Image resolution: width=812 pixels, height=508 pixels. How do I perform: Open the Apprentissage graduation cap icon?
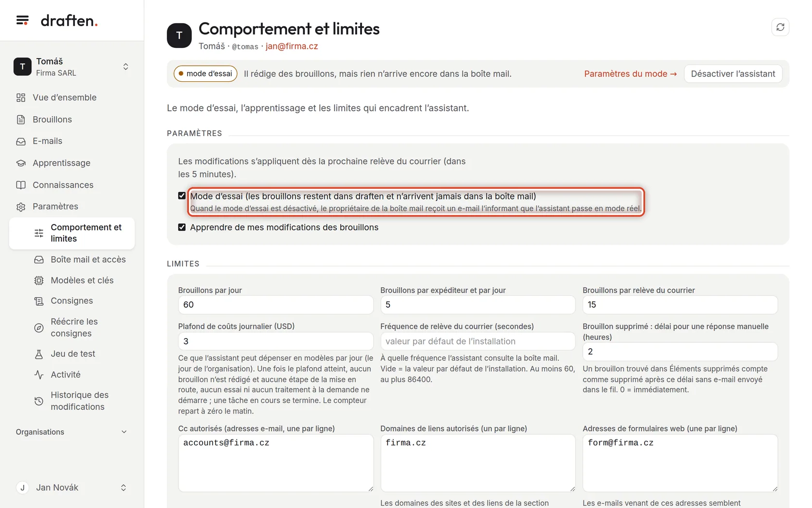tap(21, 163)
